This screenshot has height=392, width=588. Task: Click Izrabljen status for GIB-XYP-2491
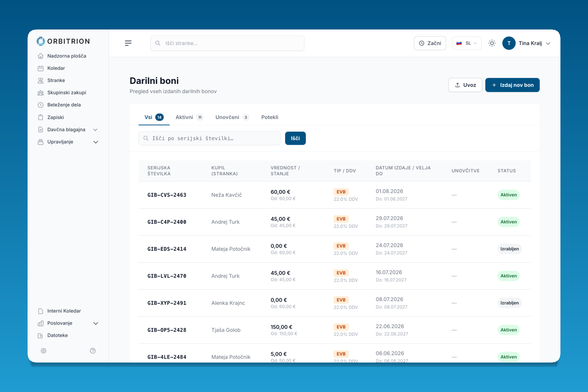510,303
